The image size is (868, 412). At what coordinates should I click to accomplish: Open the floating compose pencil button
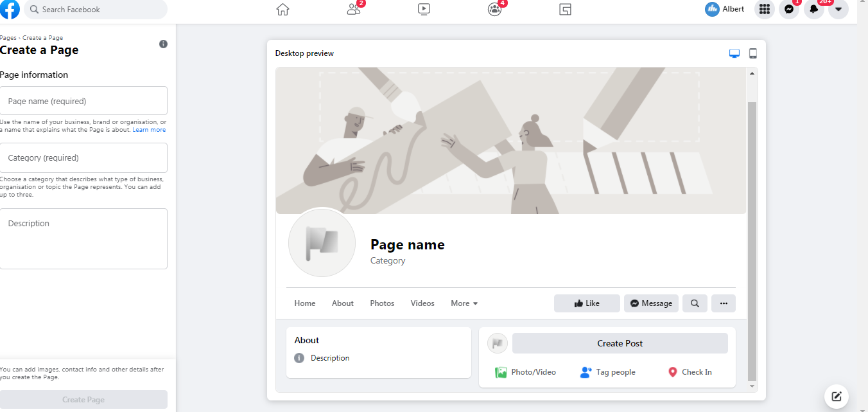click(836, 397)
